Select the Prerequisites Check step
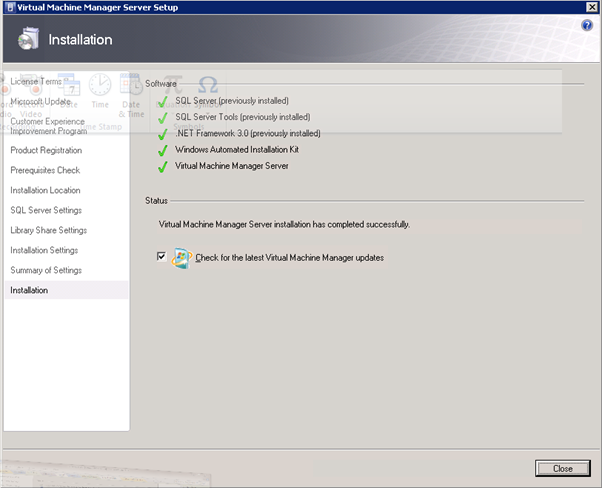 click(x=45, y=170)
